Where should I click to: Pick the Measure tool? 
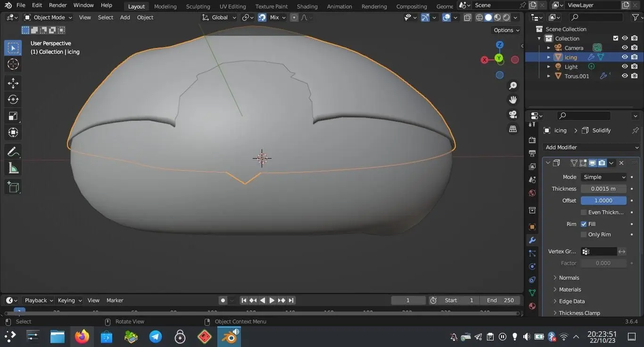tap(13, 168)
